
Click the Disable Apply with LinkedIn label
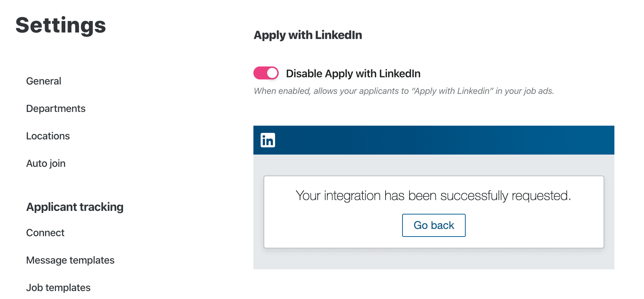coord(353,74)
